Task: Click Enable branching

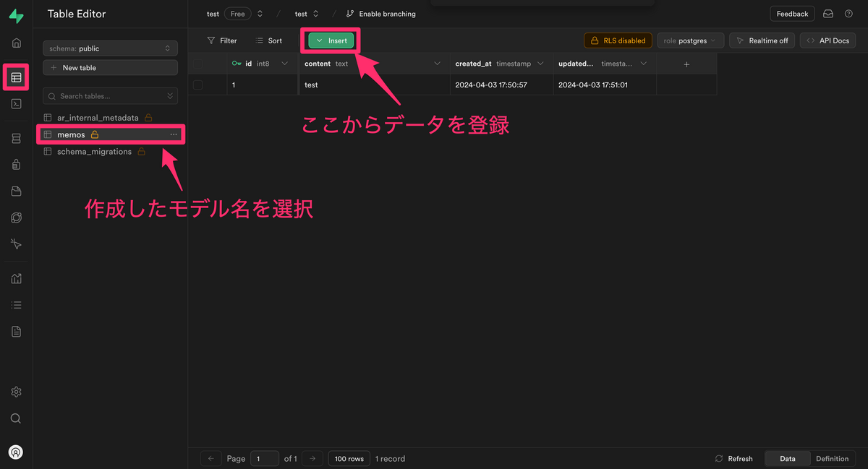Action: click(x=381, y=14)
